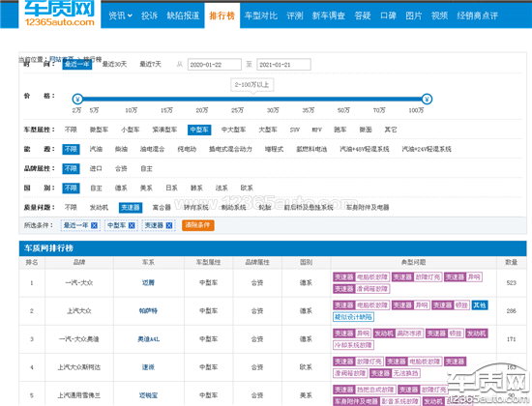Choose the MPV vehicle type

pos(316,130)
